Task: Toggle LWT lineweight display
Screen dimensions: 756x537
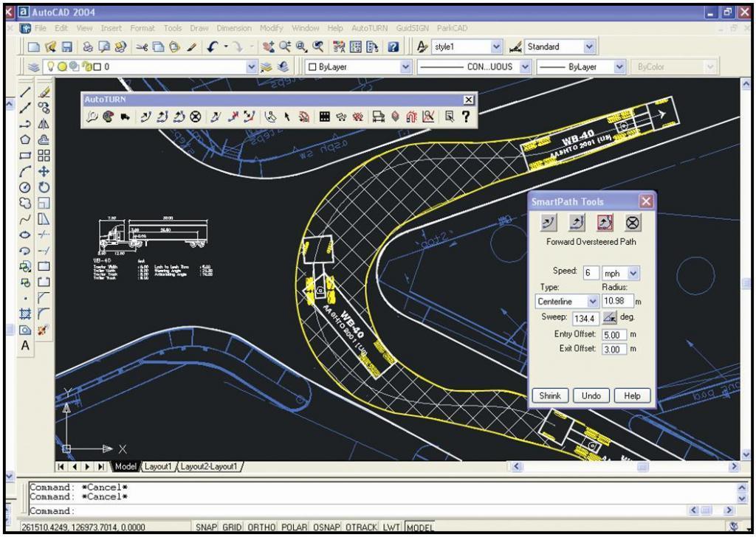Action: pos(393,527)
